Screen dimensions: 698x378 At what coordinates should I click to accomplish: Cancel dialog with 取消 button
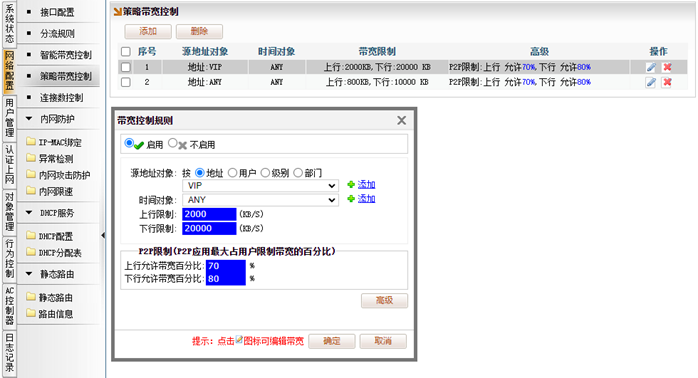(x=383, y=341)
